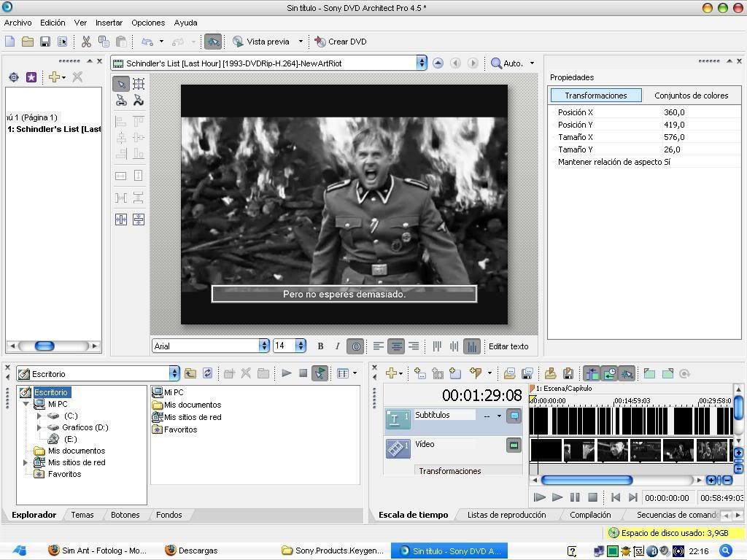Select the sizing grid tool

(139, 85)
